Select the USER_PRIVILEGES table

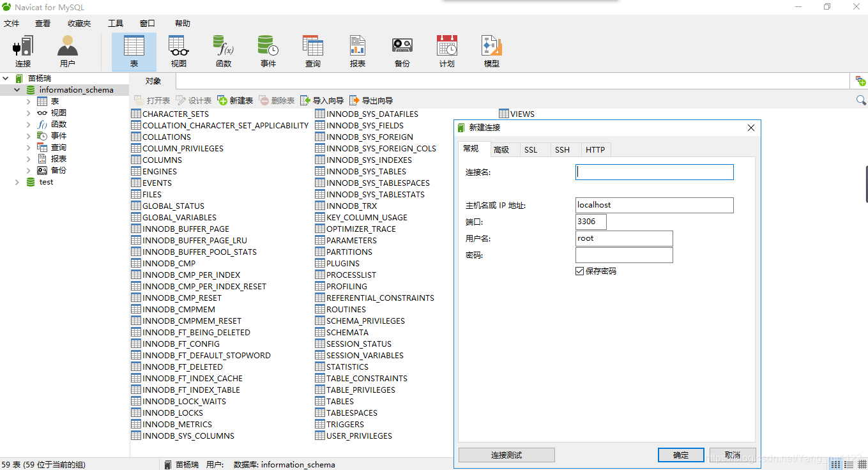pos(354,436)
